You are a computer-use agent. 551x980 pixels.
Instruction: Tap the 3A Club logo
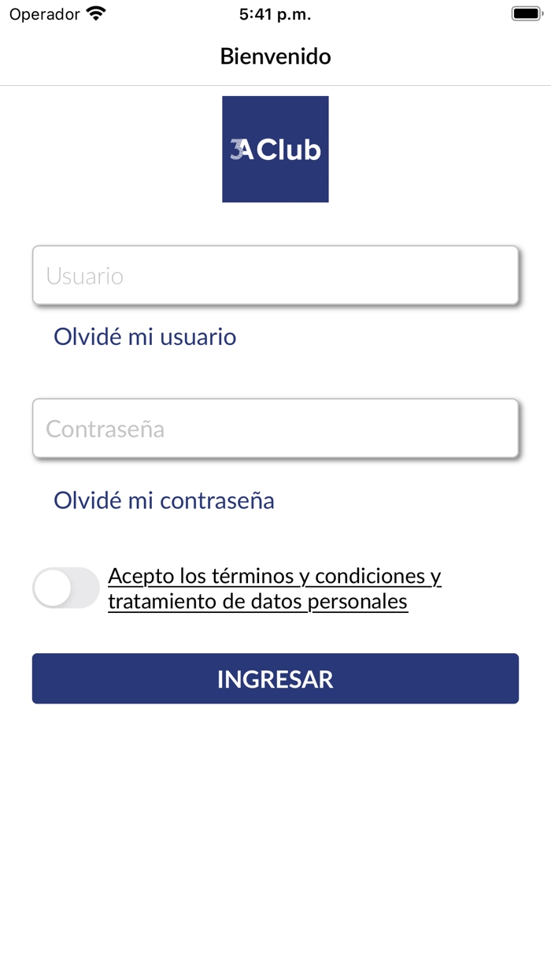(275, 149)
